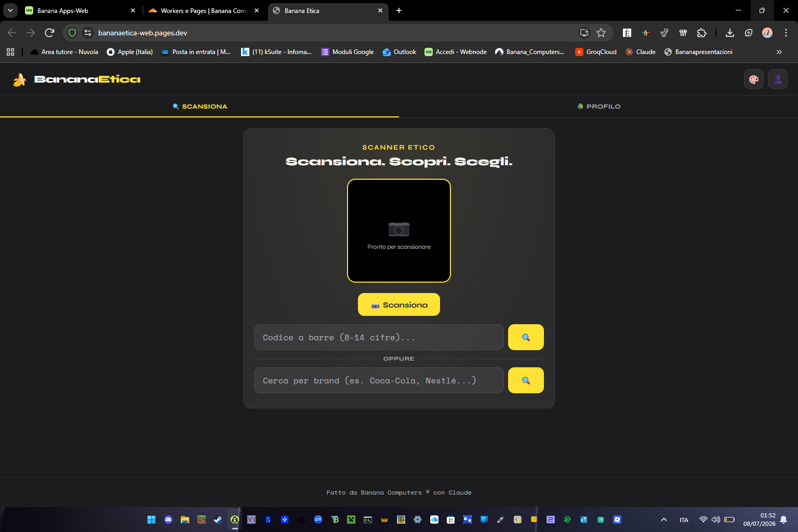Expand hidden bookmarks chevron
Viewport: 798px width, 532px height.
coord(779,52)
